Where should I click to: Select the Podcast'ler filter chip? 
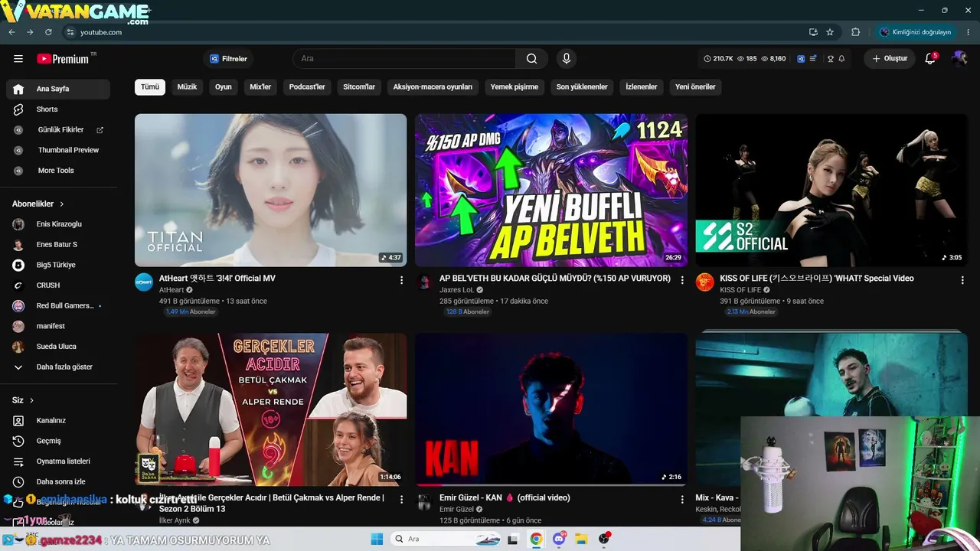click(307, 87)
